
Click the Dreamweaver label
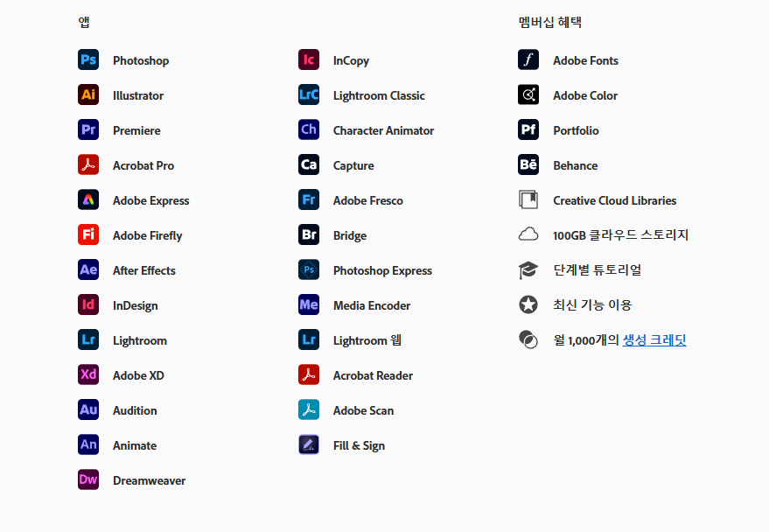pyautogui.click(x=149, y=480)
